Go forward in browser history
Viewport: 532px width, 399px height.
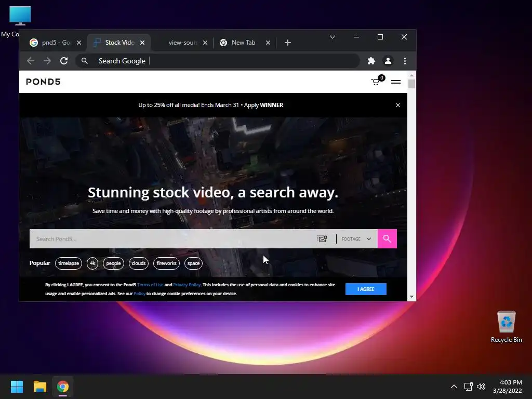tap(47, 61)
